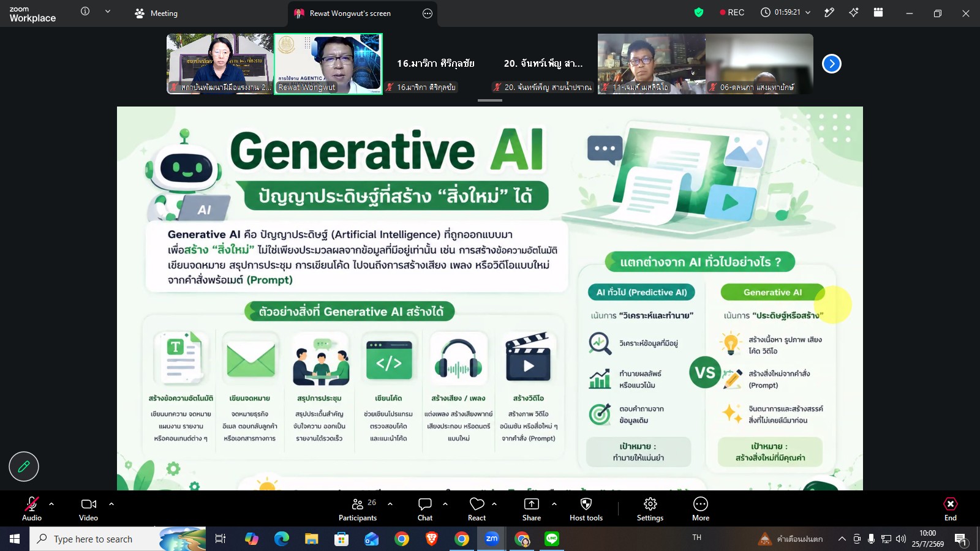This screenshot has height=551, width=980.
Task: Expand video options arrow next to Video
Action: (x=111, y=504)
